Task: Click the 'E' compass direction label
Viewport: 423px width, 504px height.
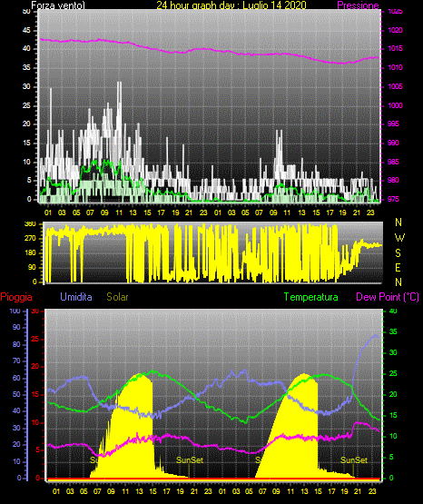Action: [x=398, y=267]
